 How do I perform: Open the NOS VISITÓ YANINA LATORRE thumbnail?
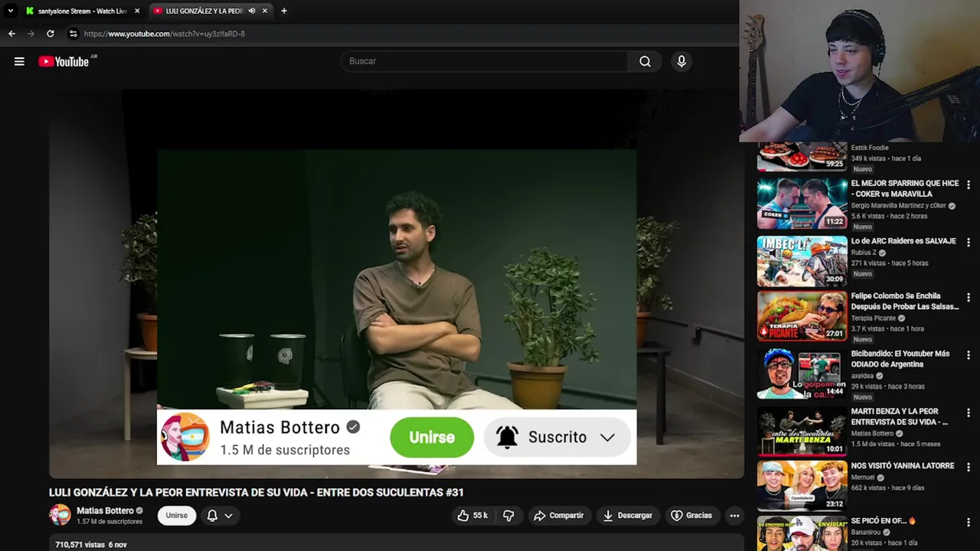tap(802, 486)
